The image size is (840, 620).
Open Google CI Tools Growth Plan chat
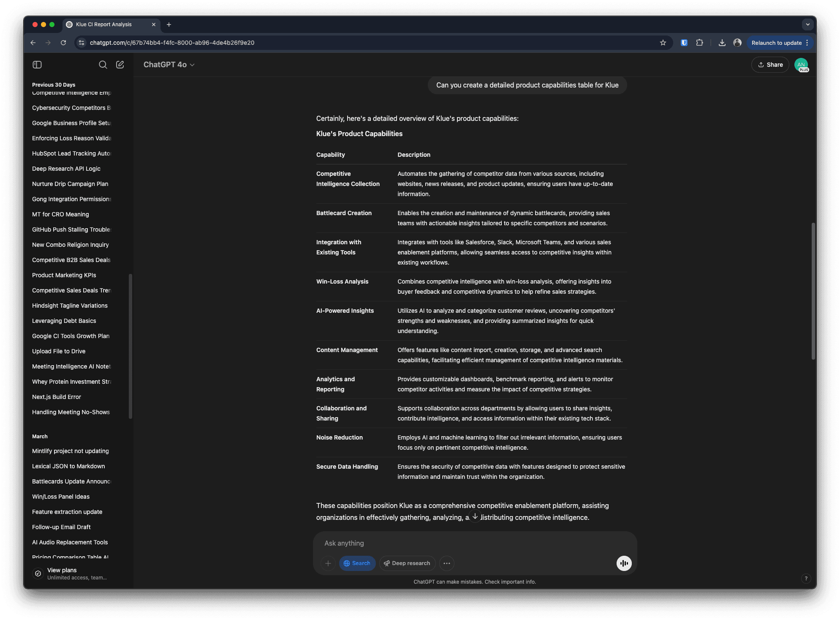(71, 336)
